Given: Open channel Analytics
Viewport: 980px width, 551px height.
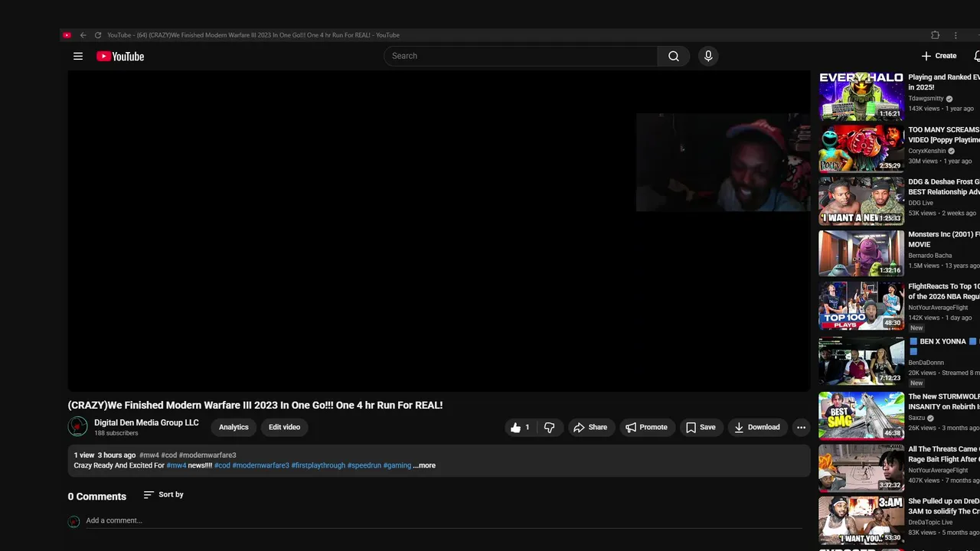Looking at the screenshot, I should (234, 427).
